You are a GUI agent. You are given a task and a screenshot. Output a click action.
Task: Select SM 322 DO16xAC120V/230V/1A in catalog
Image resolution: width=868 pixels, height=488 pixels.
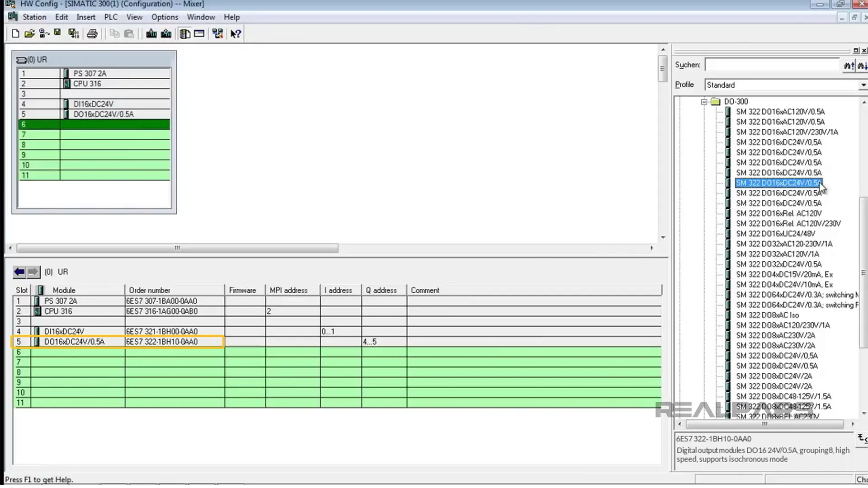[787, 132]
